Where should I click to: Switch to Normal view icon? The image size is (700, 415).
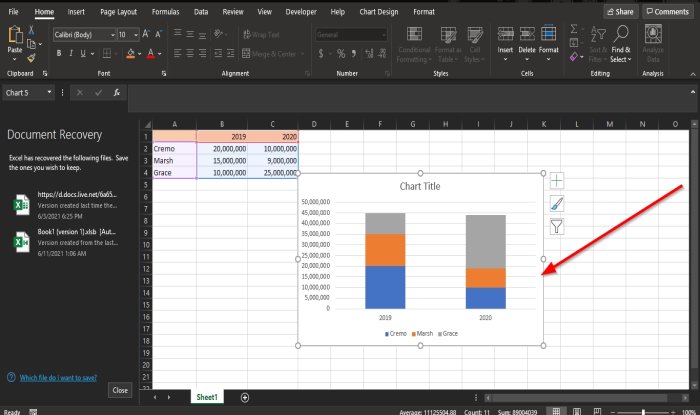[x=556, y=411]
